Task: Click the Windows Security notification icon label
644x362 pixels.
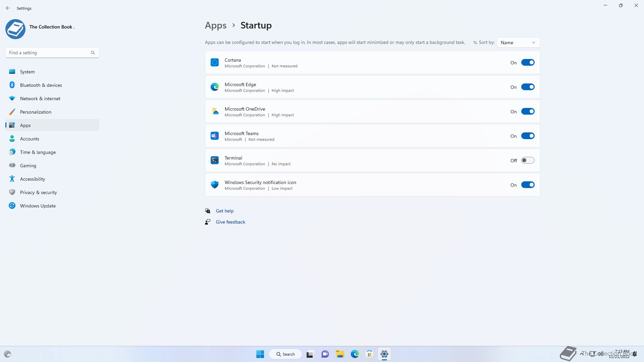Action: [x=260, y=182]
